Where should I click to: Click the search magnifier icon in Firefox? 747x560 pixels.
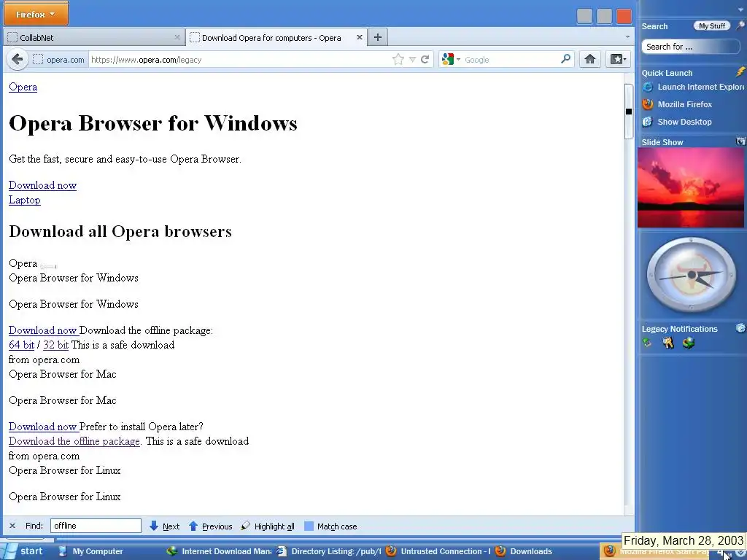565,59
